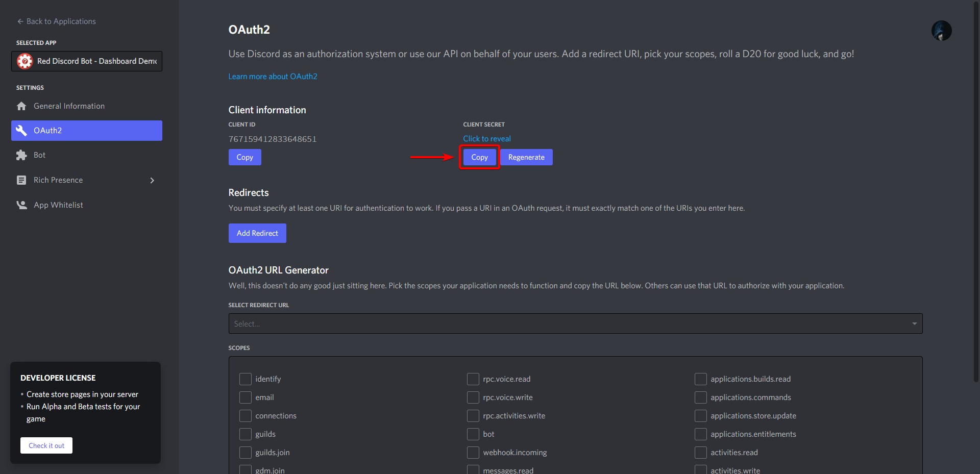Go back to Applications

[56, 21]
